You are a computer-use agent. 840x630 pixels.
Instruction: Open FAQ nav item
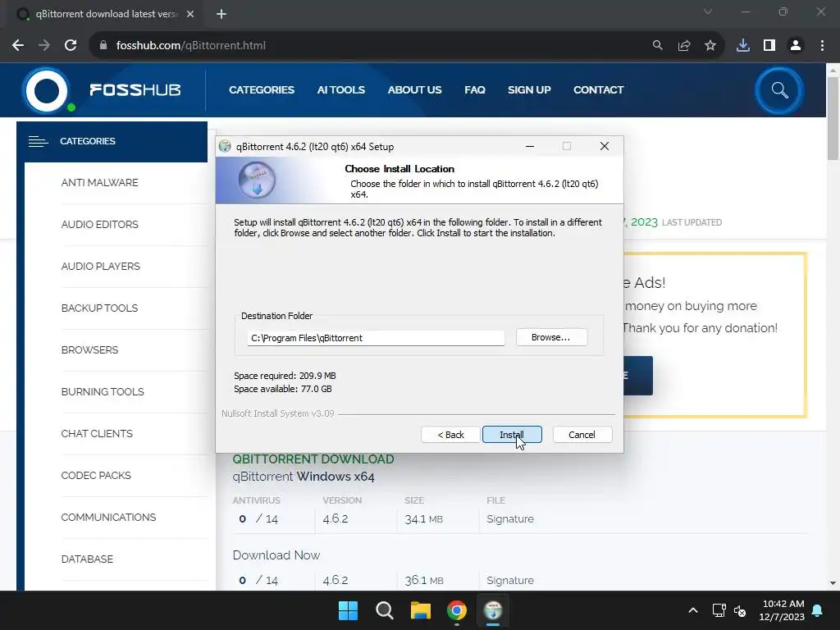(475, 90)
